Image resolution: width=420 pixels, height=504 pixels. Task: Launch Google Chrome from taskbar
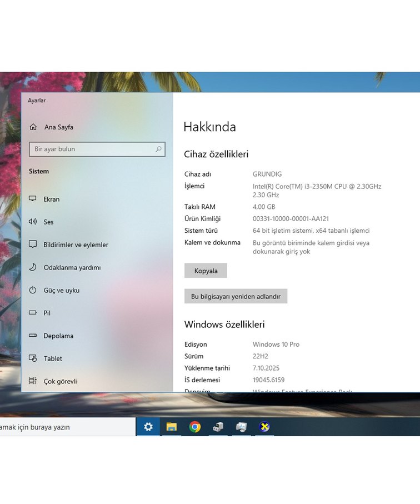point(195,427)
